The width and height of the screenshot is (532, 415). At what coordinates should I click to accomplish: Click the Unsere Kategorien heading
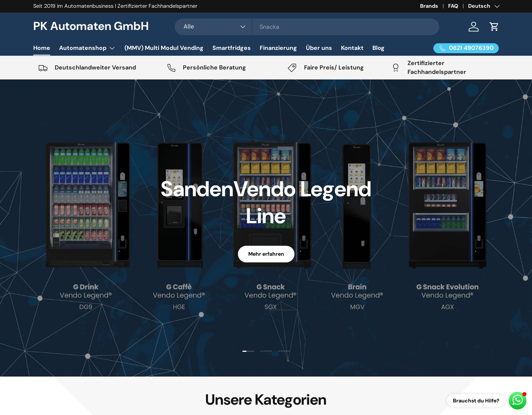266,400
